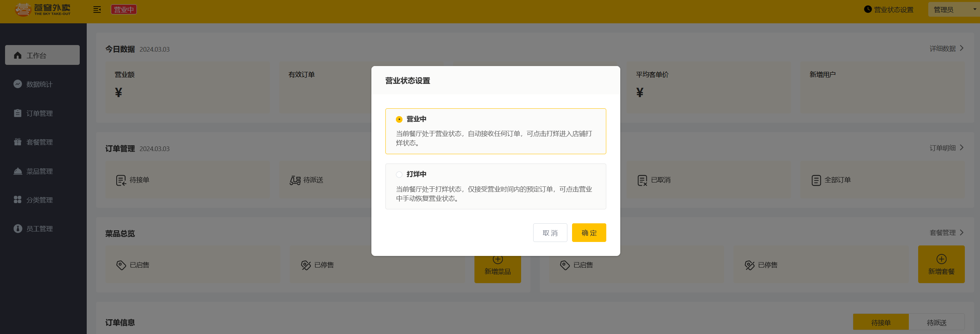Click the clock icon beside 营业状态设置
Image resolution: width=980 pixels, height=334 pixels.
868,9
